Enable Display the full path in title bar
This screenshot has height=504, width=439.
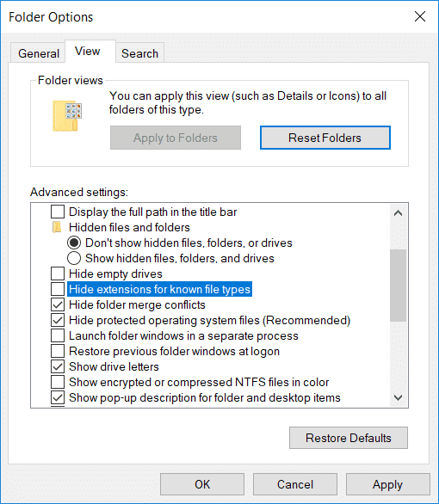coord(58,212)
